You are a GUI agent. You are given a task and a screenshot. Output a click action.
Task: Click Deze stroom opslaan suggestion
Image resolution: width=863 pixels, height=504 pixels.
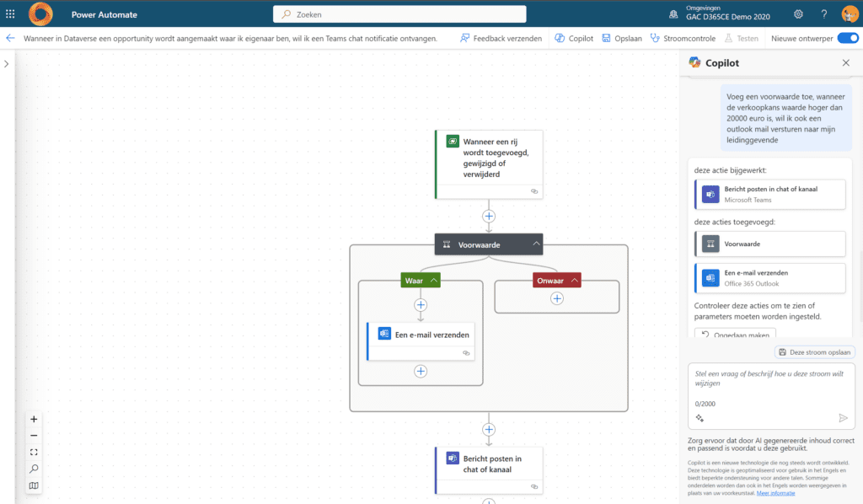[x=815, y=352]
